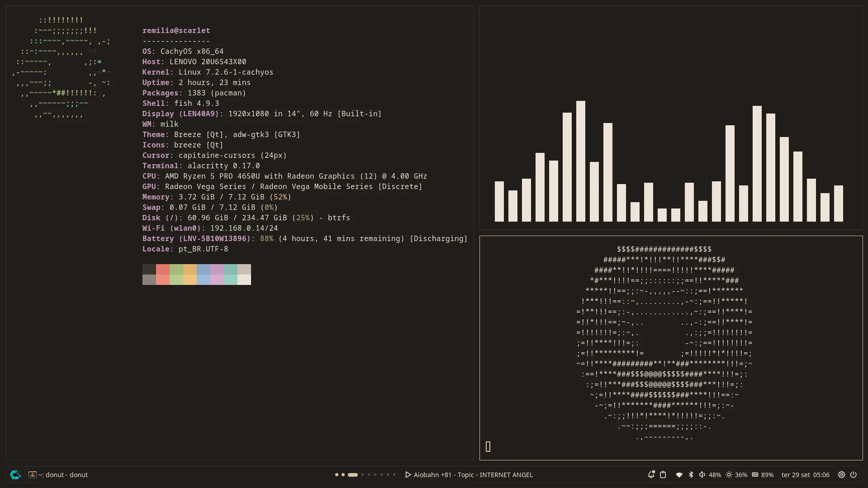Click the 'Locale: pt_BR.UTF-8' line
Screen dimensions: 868x488
[185, 249]
